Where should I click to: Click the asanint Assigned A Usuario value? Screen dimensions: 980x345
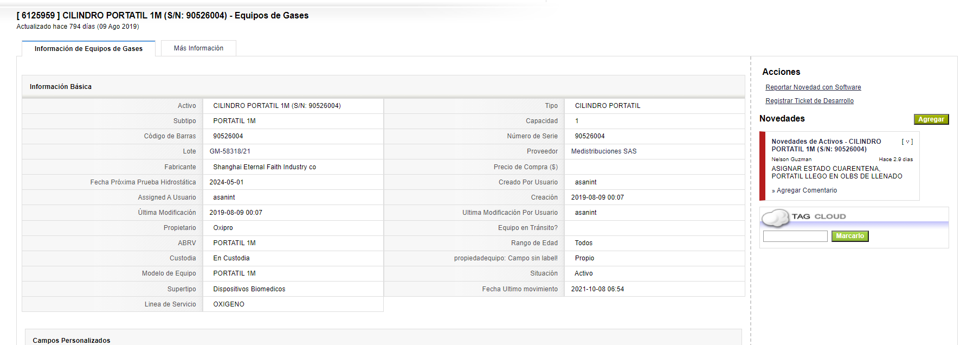pyautogui.click(x=224, y=197)
